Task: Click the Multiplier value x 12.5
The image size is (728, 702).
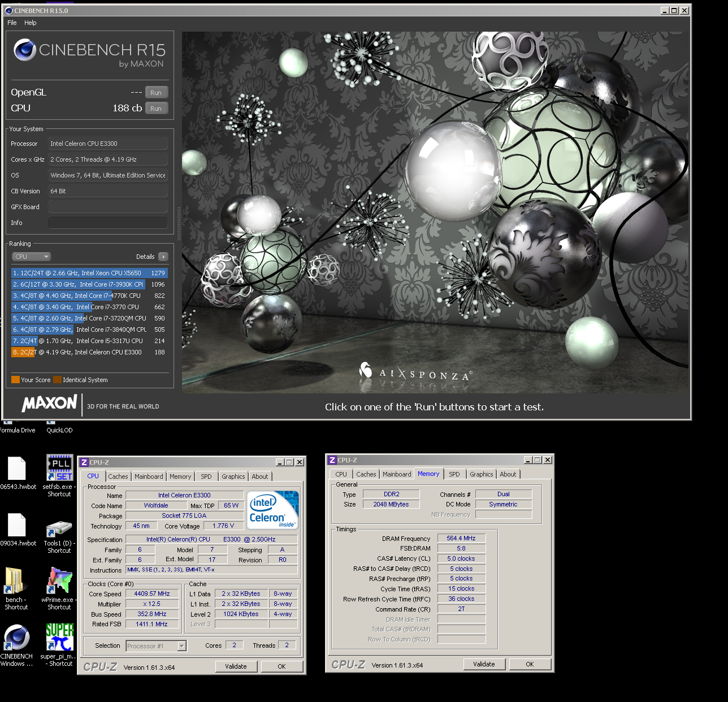Action: [x=152, y=604]
